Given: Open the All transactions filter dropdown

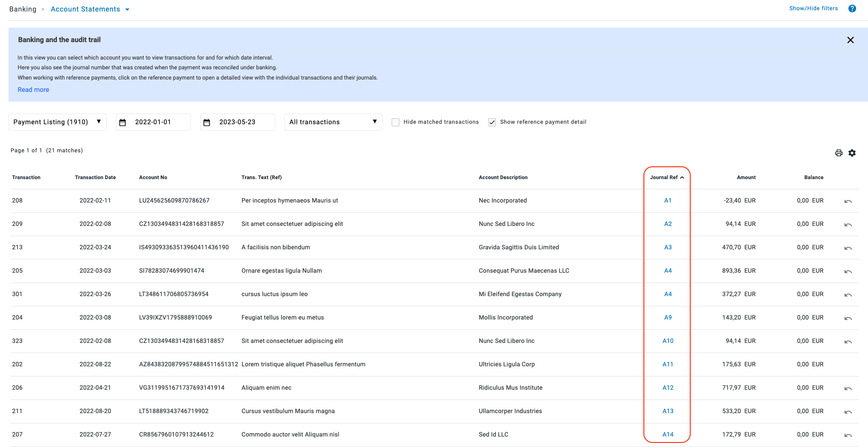Looking at the screenshot, I should point(333,122).
